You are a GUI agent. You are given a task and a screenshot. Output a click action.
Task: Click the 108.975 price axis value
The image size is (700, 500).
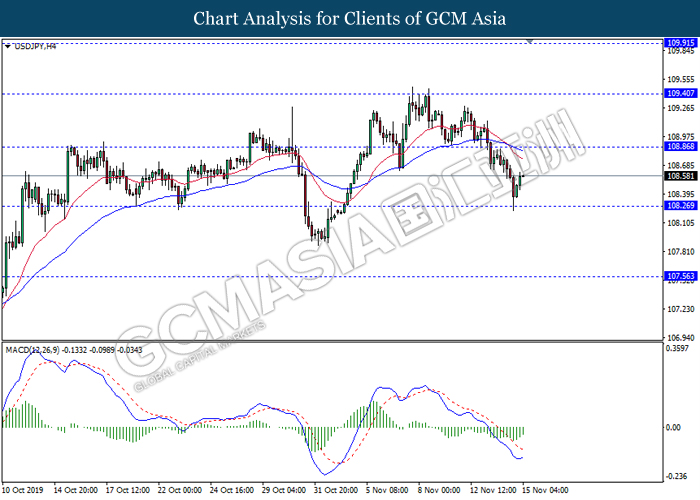click(680, 137)
